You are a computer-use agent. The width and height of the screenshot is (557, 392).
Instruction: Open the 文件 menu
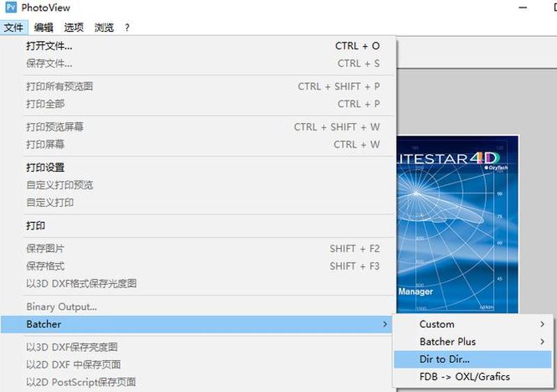click(13, 27)
